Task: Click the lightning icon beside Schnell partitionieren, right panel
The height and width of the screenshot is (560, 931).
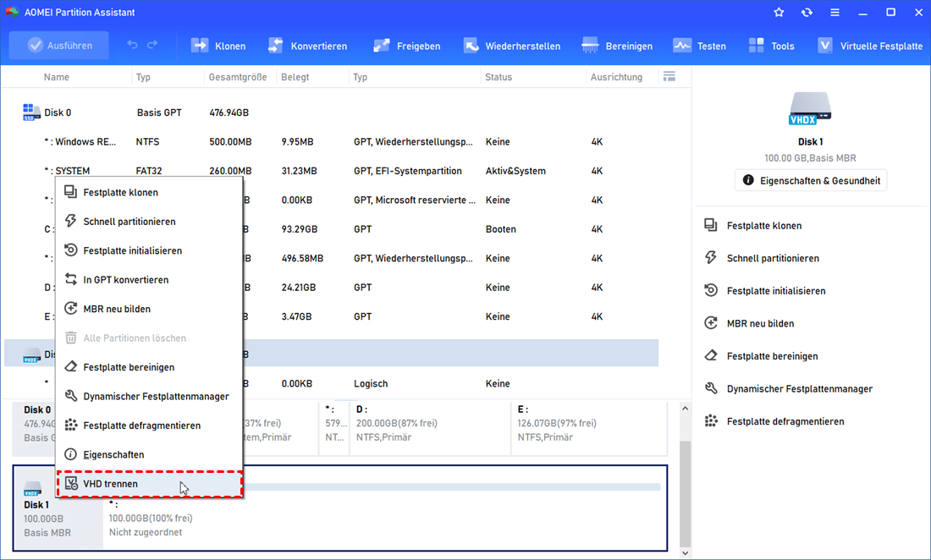Action: pos(711,257)
